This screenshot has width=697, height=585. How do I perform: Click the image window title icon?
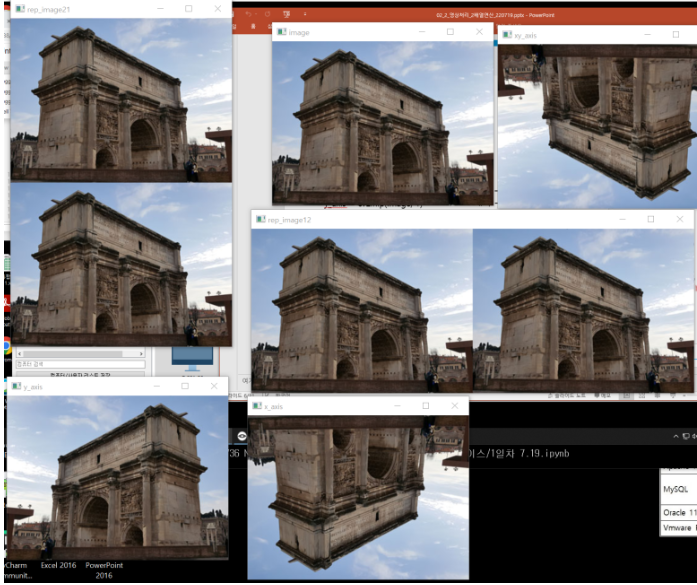click(x=281, y=32)
